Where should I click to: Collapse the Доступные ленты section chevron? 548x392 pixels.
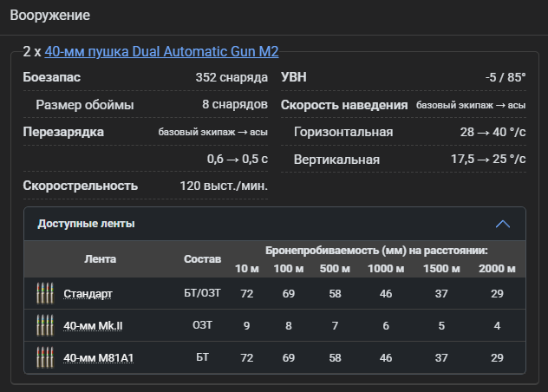[x=503, y=224]
